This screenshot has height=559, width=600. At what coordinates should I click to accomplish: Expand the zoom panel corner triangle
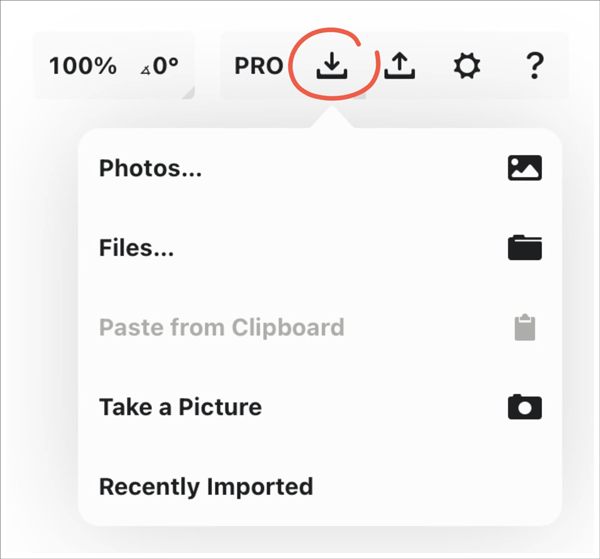point(187,92)
